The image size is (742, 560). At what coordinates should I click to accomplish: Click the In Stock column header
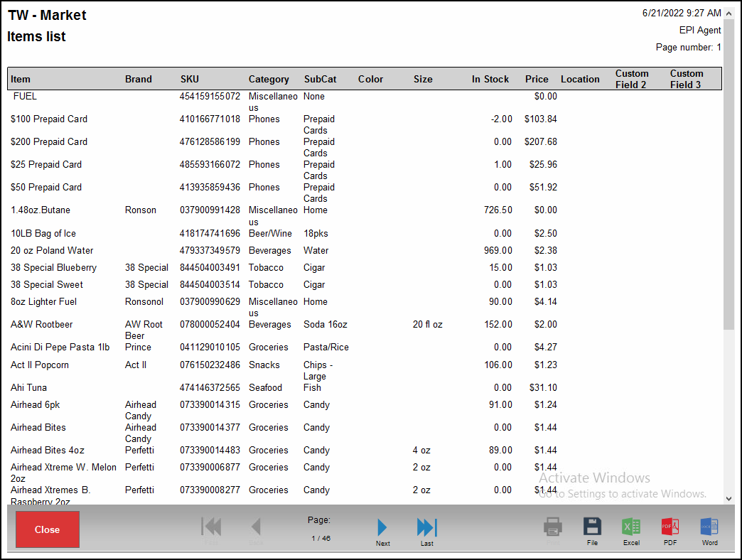point(490,80)
